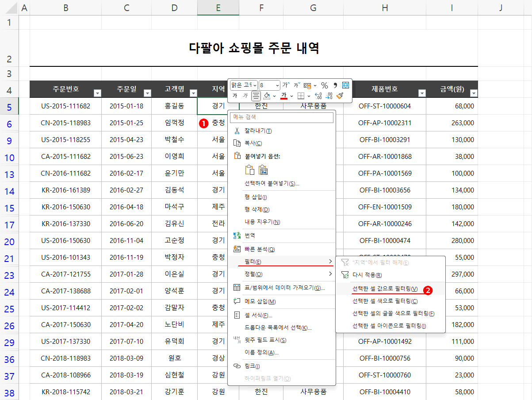Click the Reapply (다시 적용) filter icon
Screen dimensions: 532x400
345,275
